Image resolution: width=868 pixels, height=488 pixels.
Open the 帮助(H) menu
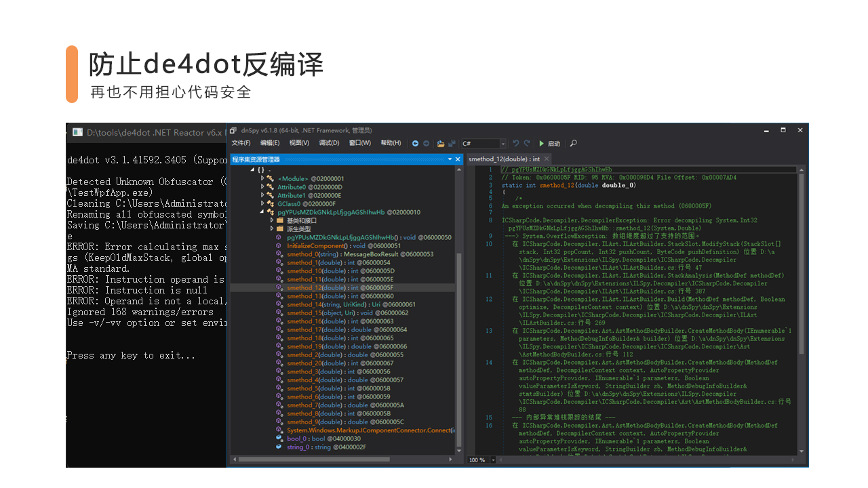pyautogui.click(x=391, y=143)
